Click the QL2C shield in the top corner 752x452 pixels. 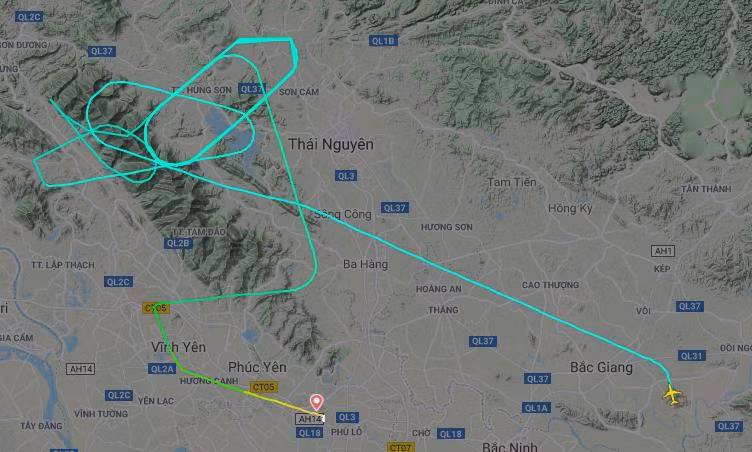pos(29,17)
